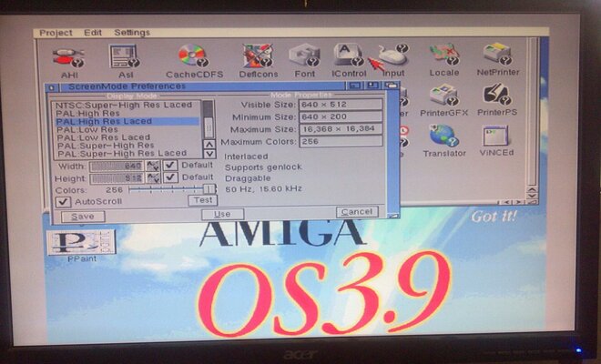Open the Locale preferences icon
This screenshot has height=364, width=601.
[x=444, y=55]
